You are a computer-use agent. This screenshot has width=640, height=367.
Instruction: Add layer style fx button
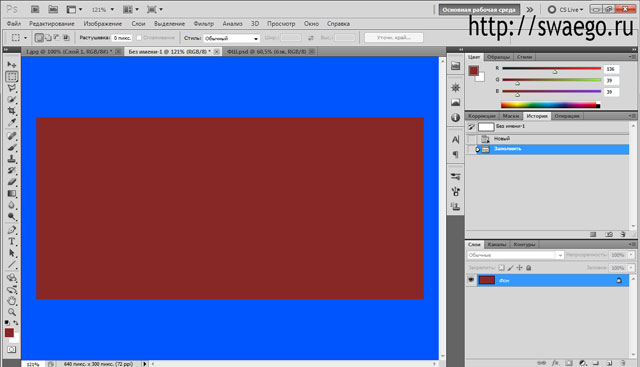coord(555,363)
